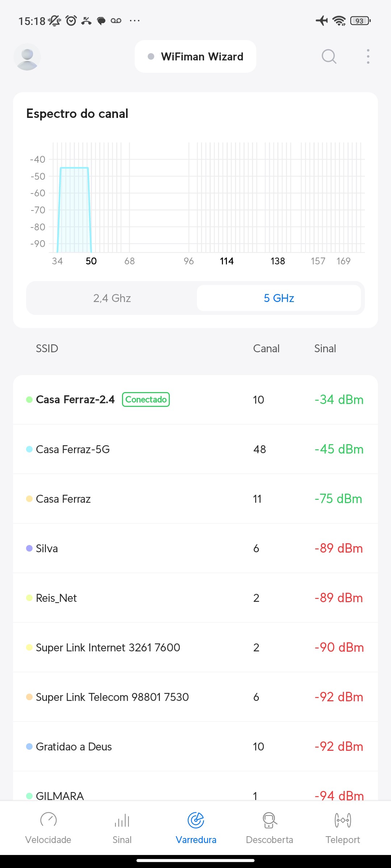The width and height of the screenshot is (391, 868).
Task: Select the Silva network entry
Action: [195, 548]
